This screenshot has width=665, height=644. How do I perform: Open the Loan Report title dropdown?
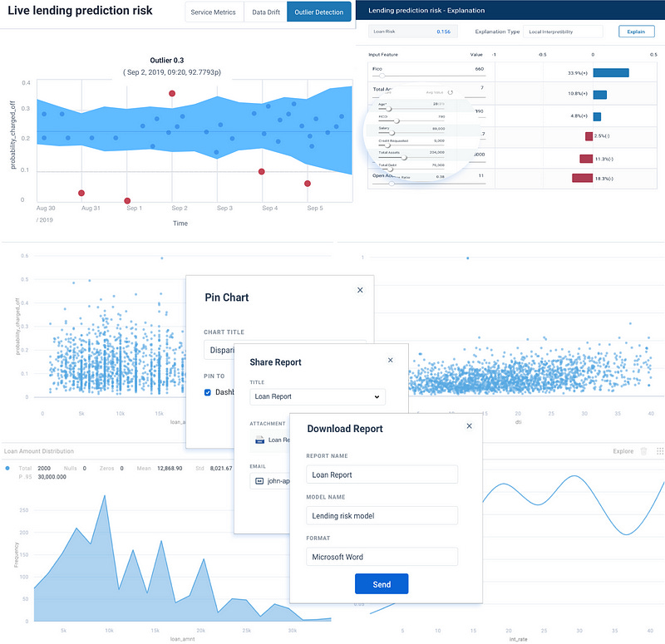pos(318,397)
